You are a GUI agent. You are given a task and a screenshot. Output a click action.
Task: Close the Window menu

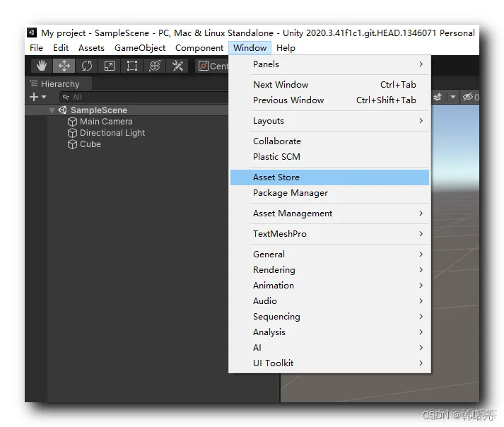point(250,48)
